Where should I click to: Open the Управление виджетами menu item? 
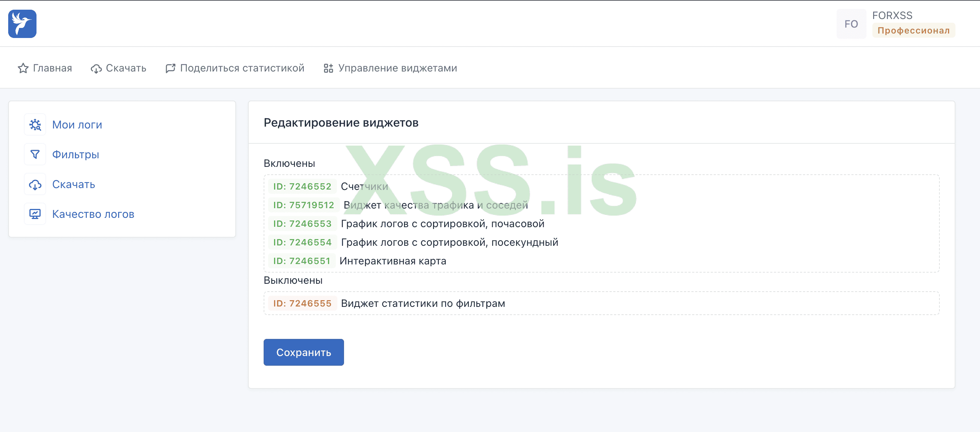[x=397, y=68]
